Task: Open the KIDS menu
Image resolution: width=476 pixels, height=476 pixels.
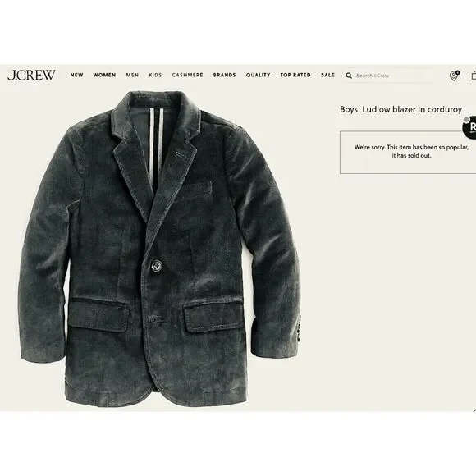Action: tap(155, 75)
